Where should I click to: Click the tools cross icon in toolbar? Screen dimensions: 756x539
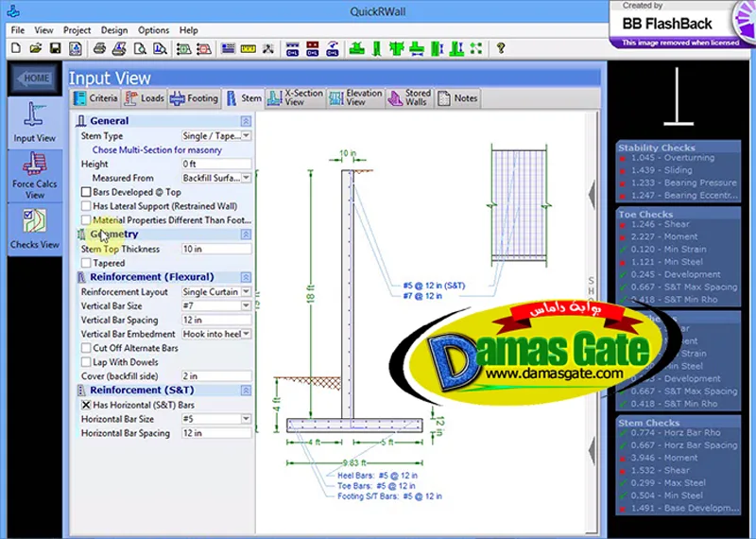(x=268, y=48)
